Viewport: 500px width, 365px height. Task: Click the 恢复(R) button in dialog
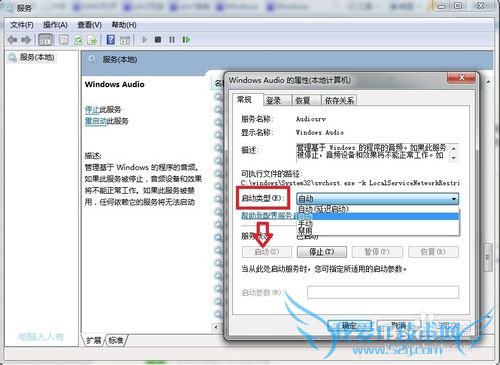[433, 252]
